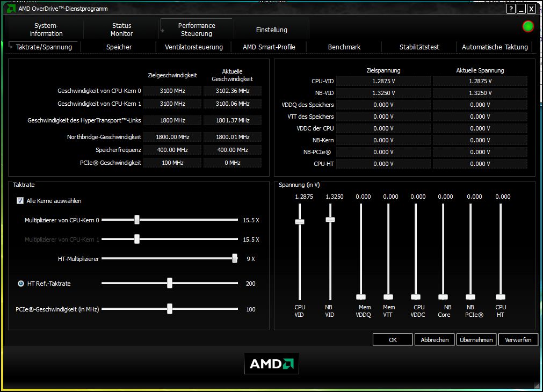Click PCIe current speed '0 MHz' value
Viewport: 543px width, 392px height.
233,163
